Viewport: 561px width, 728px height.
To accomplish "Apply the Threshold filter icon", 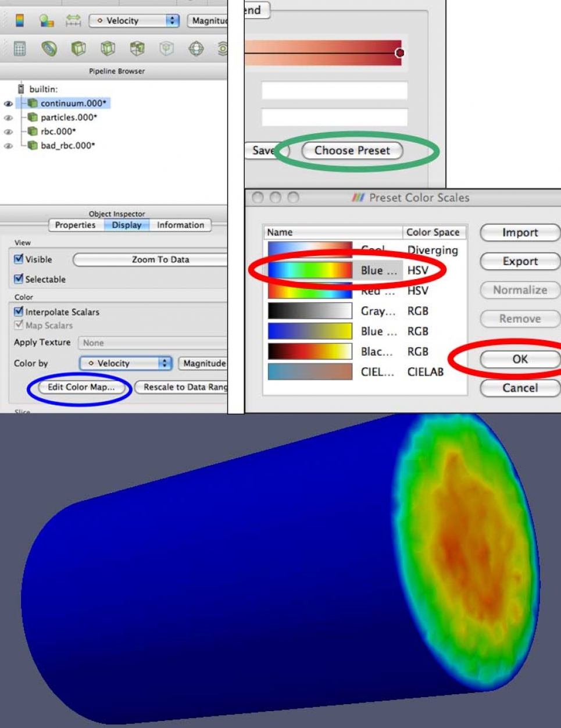I will coord(137,49).
